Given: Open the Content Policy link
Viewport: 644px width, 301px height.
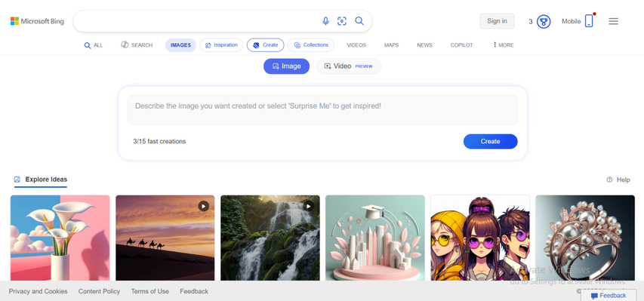Looking at the screenshot, I should [x=99, y=291].
